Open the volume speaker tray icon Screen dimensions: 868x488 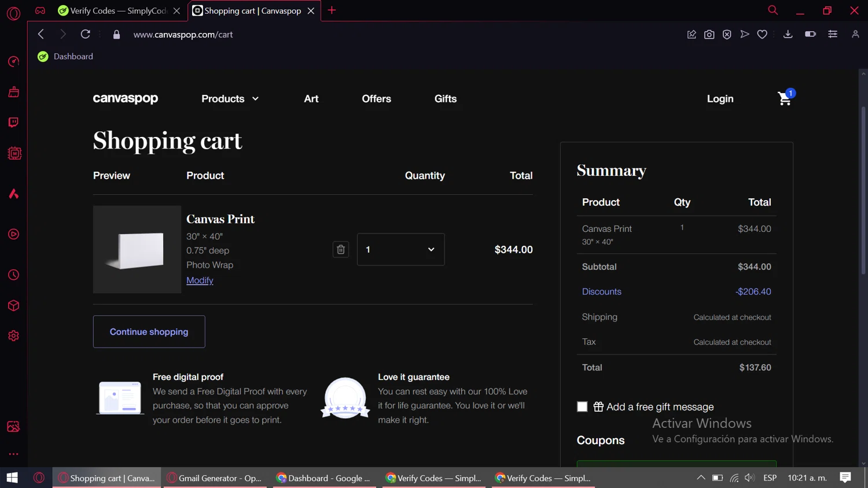click(750, 478)
